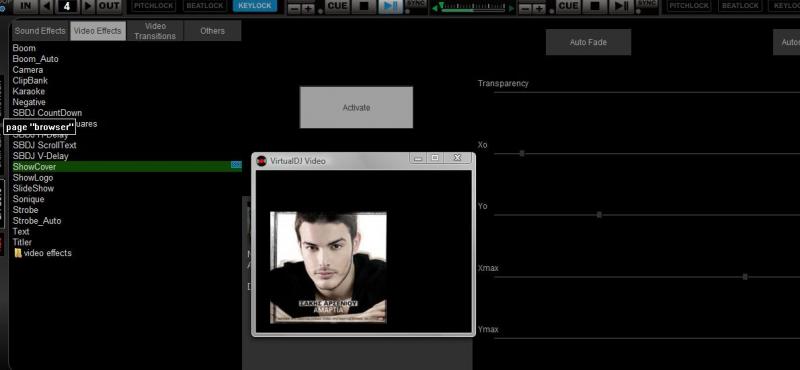
Task: Decrease the loop length with the left arrow
Action: [46, 6]
